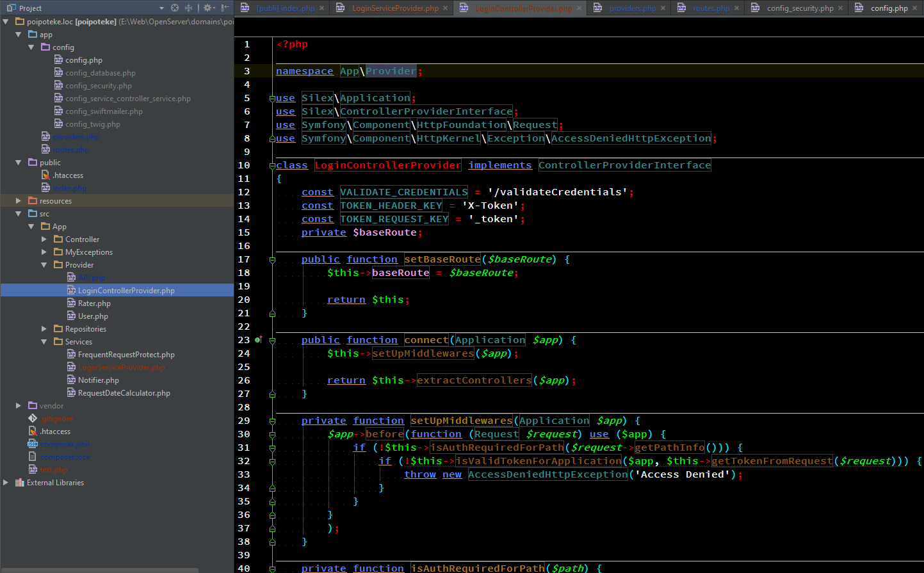924x573 pixels.
Task: Collapse the src folder
Action: tap(19, 213)
